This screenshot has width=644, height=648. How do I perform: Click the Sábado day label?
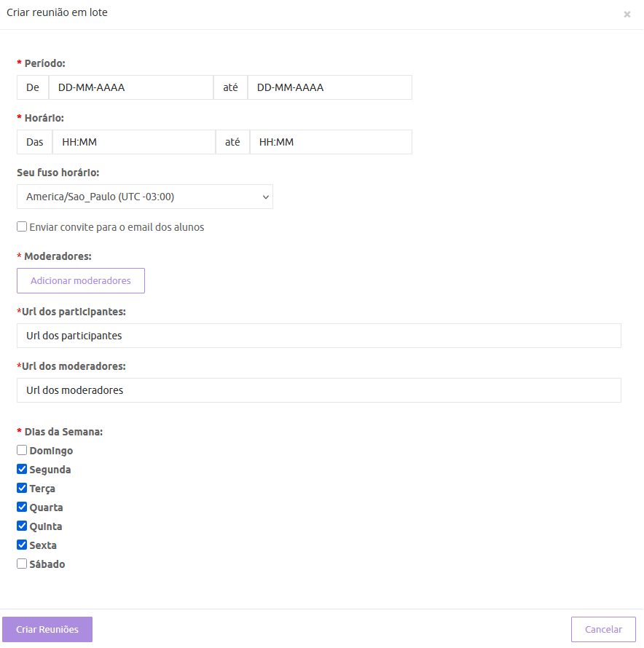(x=47, y=564)
